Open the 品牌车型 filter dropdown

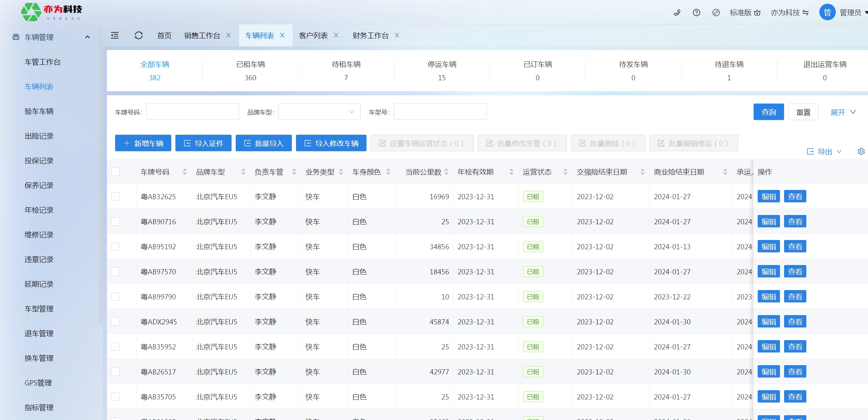tap(319, 112)
